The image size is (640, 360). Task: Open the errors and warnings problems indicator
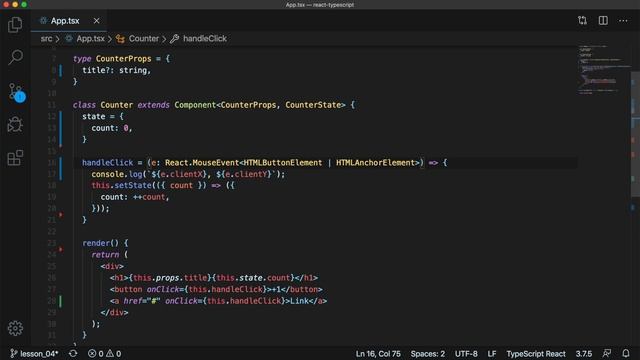pyautogui.click(x=104, y=353)
